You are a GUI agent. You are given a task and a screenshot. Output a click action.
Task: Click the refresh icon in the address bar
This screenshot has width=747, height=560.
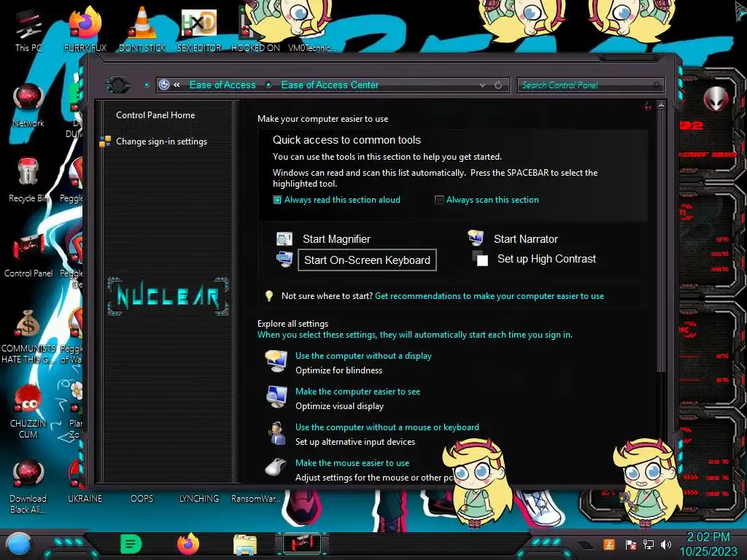tap(498, 85)
